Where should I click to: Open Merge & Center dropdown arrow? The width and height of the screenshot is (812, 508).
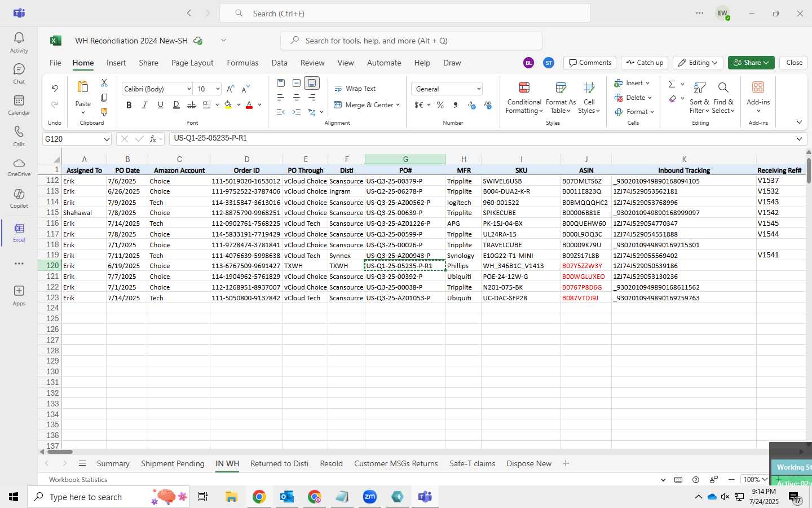coord(398,105)
